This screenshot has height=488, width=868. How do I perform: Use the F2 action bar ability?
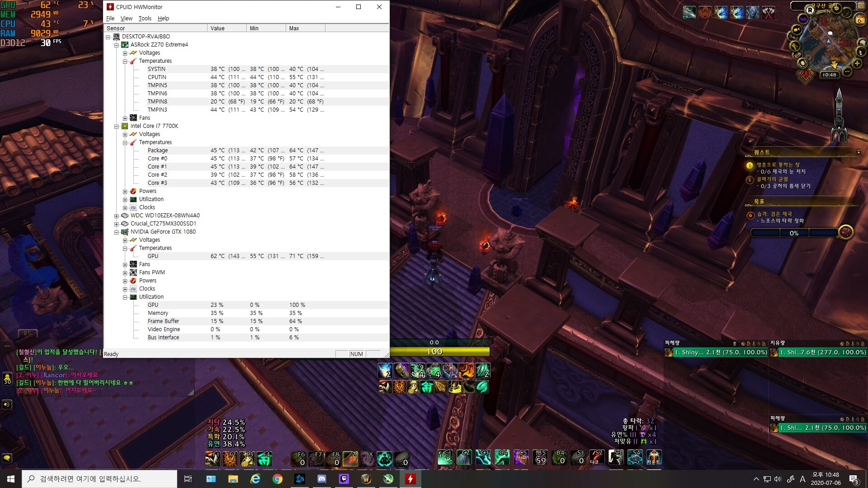(x=230, y=459)
